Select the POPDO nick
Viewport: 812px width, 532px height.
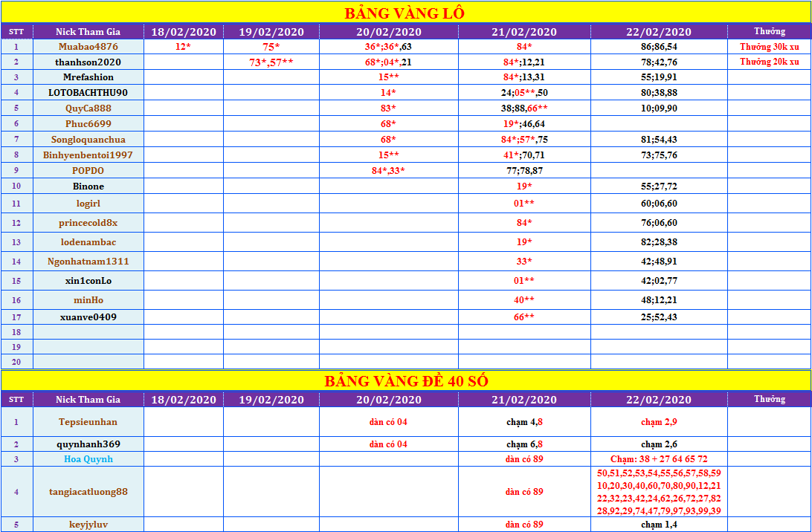pos(88,170)
